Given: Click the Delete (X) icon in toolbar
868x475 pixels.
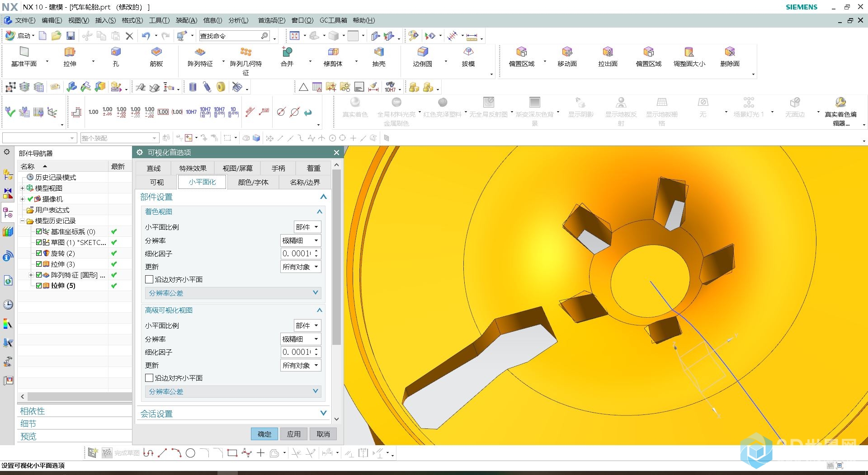Looking at the screenshot, I should [129, 36].
